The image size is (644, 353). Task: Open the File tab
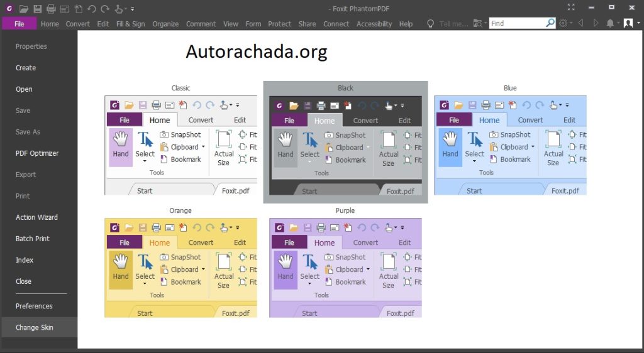[x=19, y=24]
